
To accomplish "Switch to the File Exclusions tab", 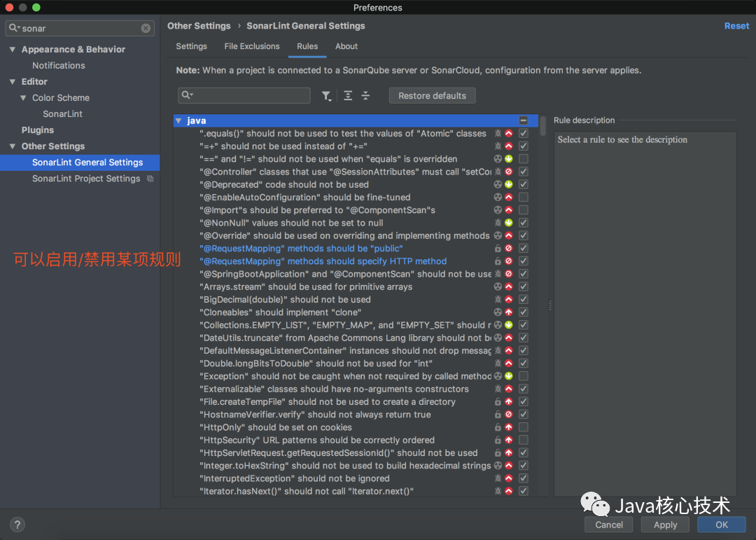I will (x=252, y=46).
